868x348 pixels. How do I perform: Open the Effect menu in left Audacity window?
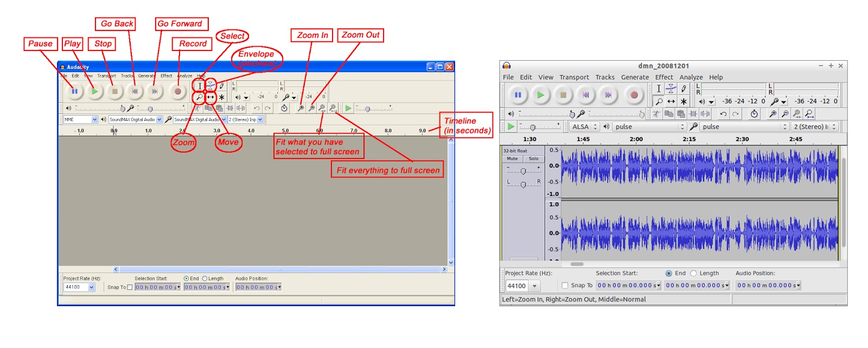pyautogui.click(x=167, y=76)
